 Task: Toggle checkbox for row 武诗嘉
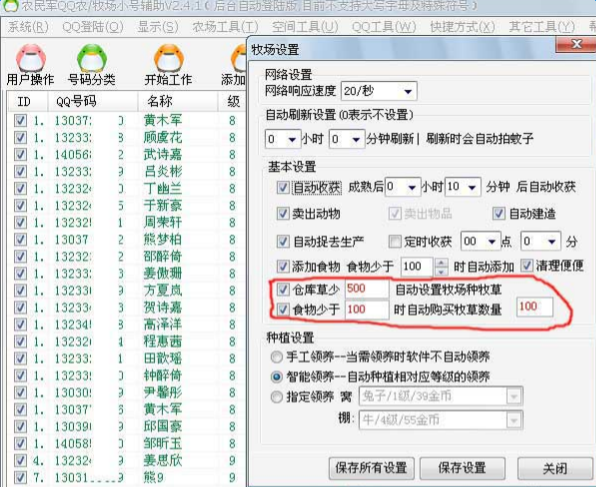(21, 155)
